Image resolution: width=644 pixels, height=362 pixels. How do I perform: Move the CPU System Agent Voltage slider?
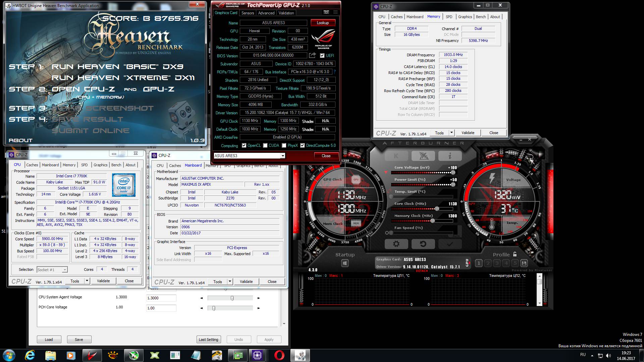tap(232, 298)
